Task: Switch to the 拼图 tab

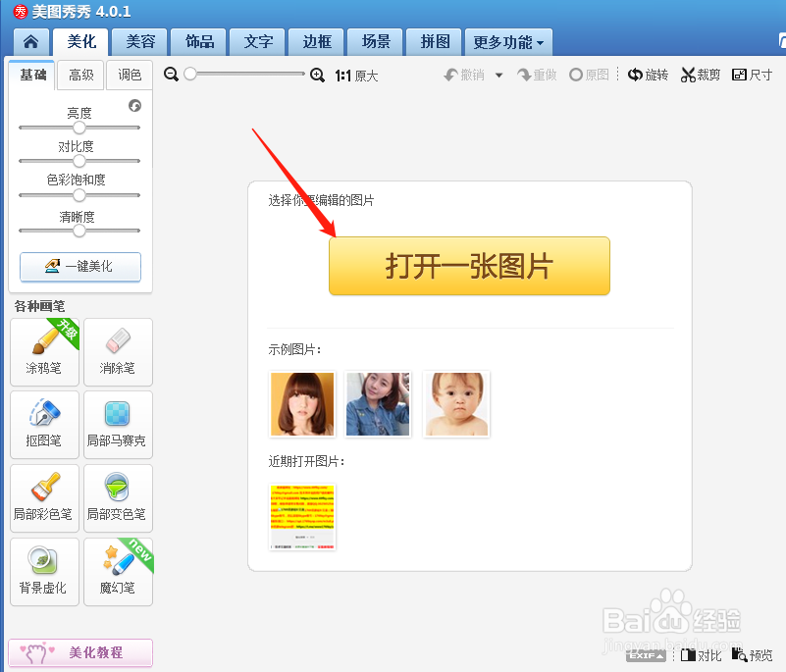Action: (435, 41)
